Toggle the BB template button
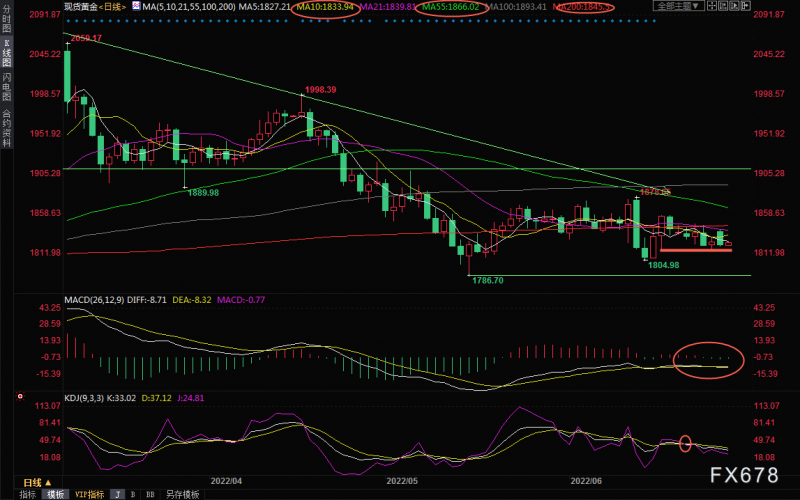This screenshot has height=500, width=800. [x=151, y=494]
